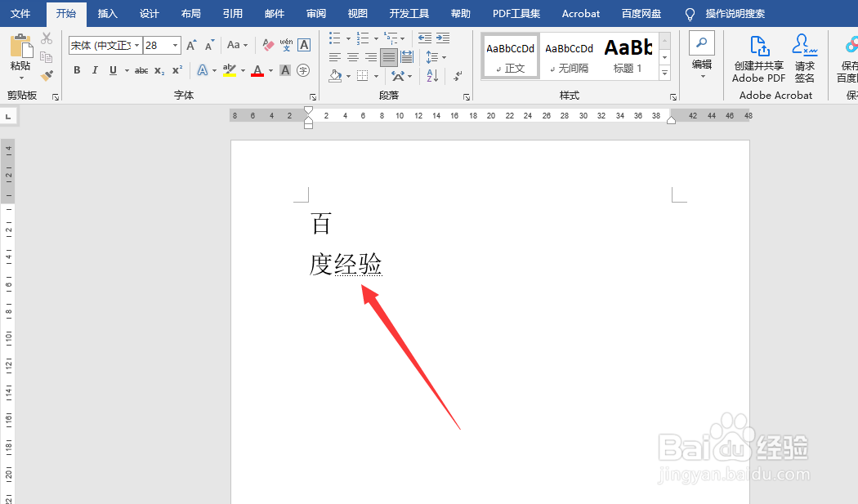This screenshot has height=504, width=858.
Task: Click the Cut scissors icon
Action: coord(47,39)
